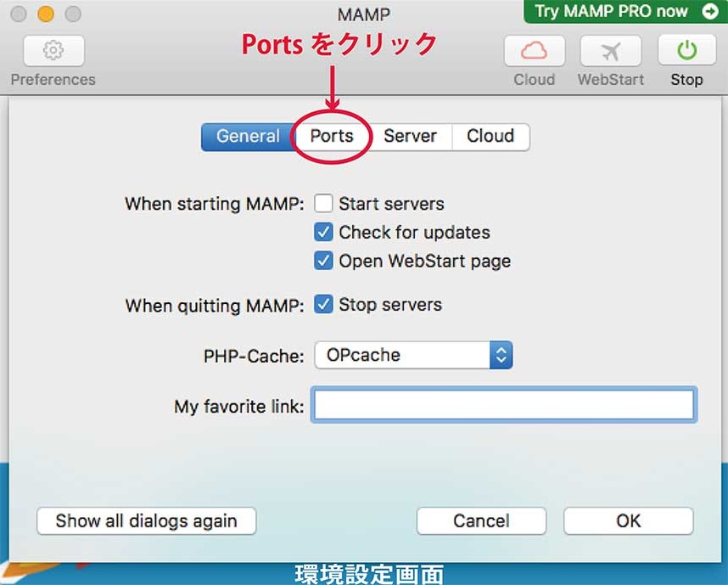Open the Cloud settings tab
The image size is (728, 585).
tap(490, 137)
